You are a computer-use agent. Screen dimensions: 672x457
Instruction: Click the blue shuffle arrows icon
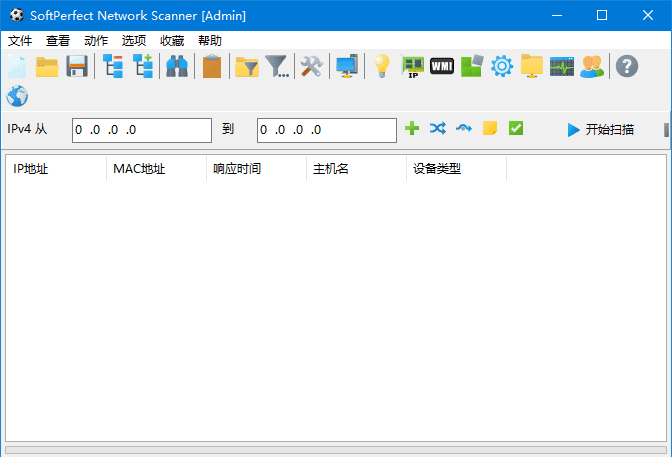[x=438, y=128]
